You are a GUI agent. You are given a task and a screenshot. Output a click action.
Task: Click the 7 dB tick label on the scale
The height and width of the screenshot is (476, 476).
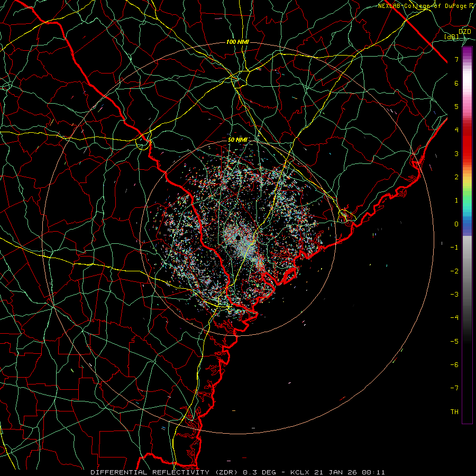pyautogui.click(x=456, y=59)
